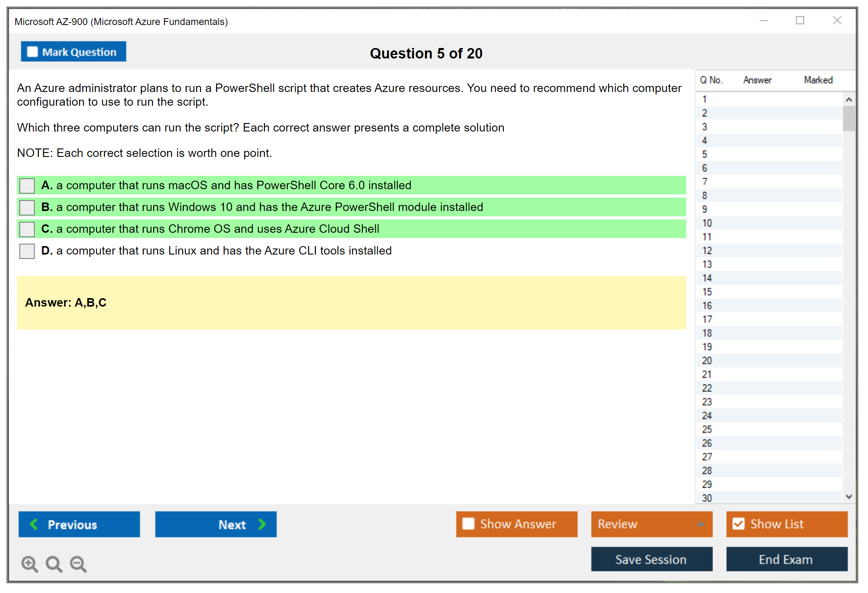This screenshot has width=868, height=593.
Task: Minimize the exam window
Action: (763, 21)
